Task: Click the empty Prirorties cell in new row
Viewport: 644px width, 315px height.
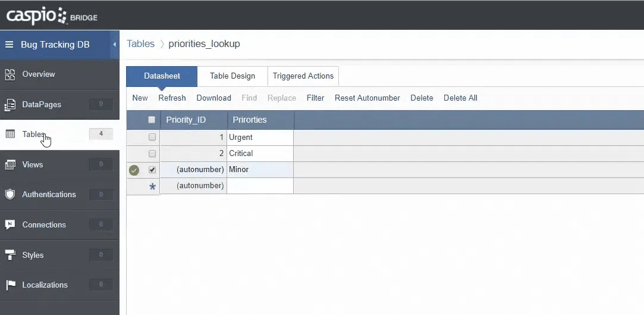Action: pyautogui.click(x=260, y=186)
